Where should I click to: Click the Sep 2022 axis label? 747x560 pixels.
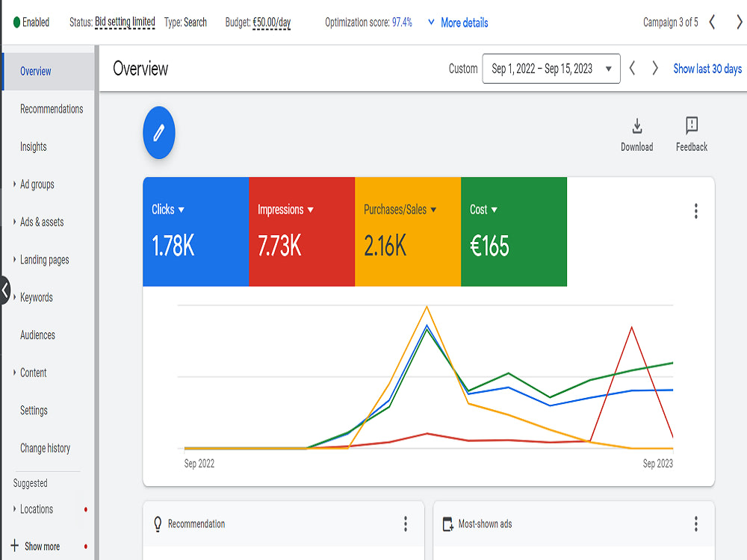(x=199, y=464)
